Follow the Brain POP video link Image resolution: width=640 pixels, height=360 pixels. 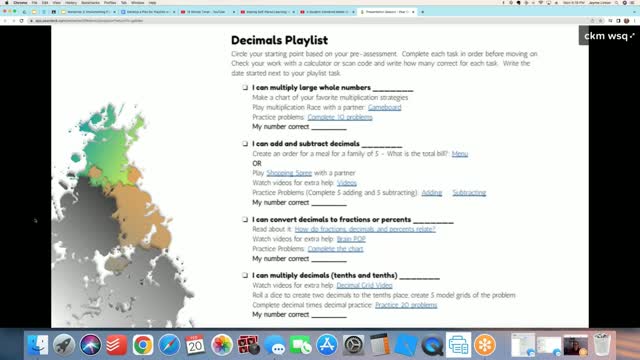click(x=351, y=239)
